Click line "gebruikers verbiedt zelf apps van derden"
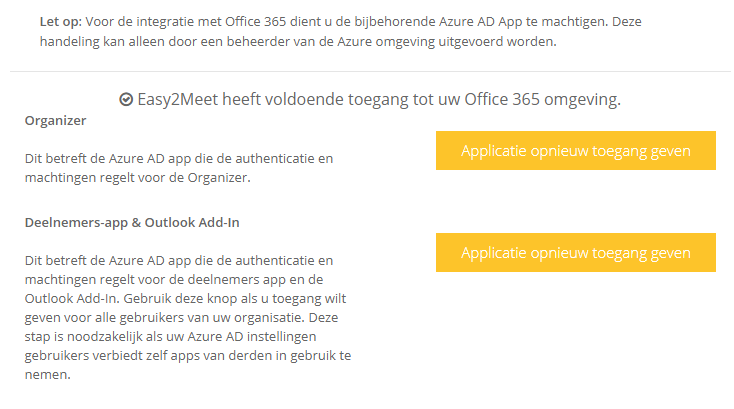734x409 pixels. 188,356
